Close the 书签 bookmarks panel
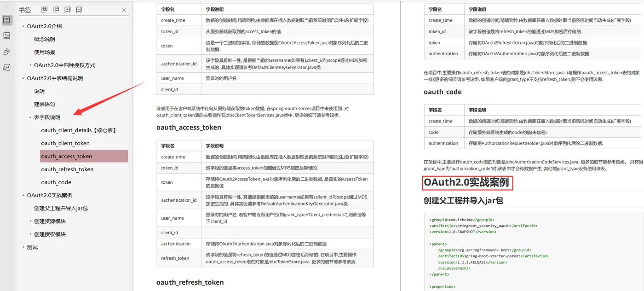 pyautogui.click(x=124, y=10)
